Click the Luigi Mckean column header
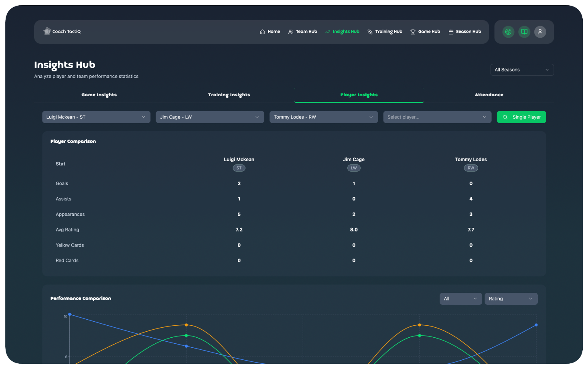Viewport: 588px width, 369px height. pos(239,160)
